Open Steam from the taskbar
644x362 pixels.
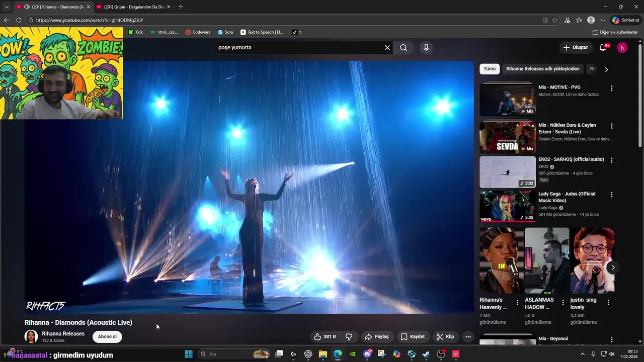click(426, 354)
